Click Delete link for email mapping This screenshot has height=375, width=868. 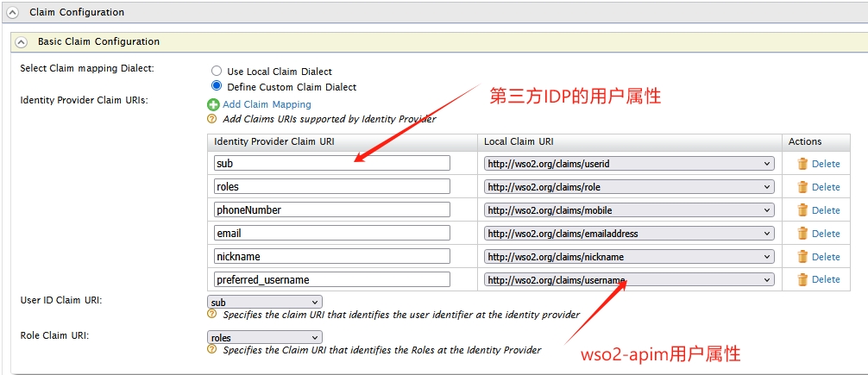826,234
